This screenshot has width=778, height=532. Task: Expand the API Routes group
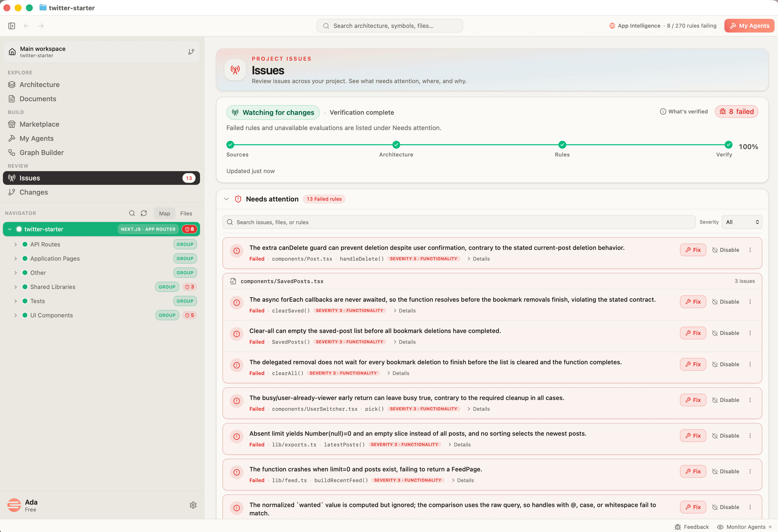[15, 244]
